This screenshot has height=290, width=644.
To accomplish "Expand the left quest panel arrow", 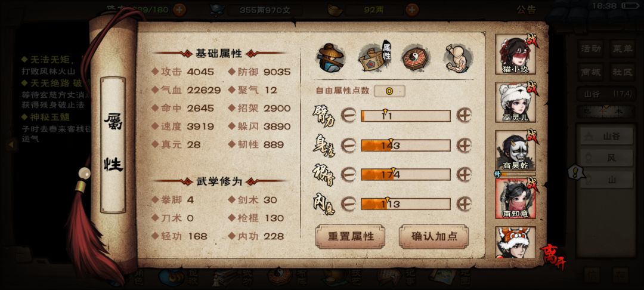I will pyautogui.click(x=11, y=144).
